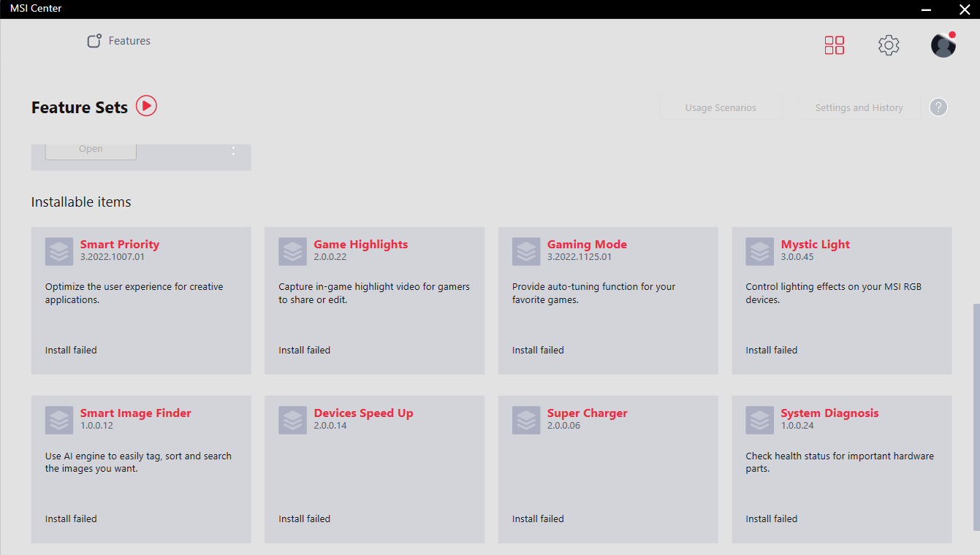
Task: Open Settings and History
Action: (859, 107)
